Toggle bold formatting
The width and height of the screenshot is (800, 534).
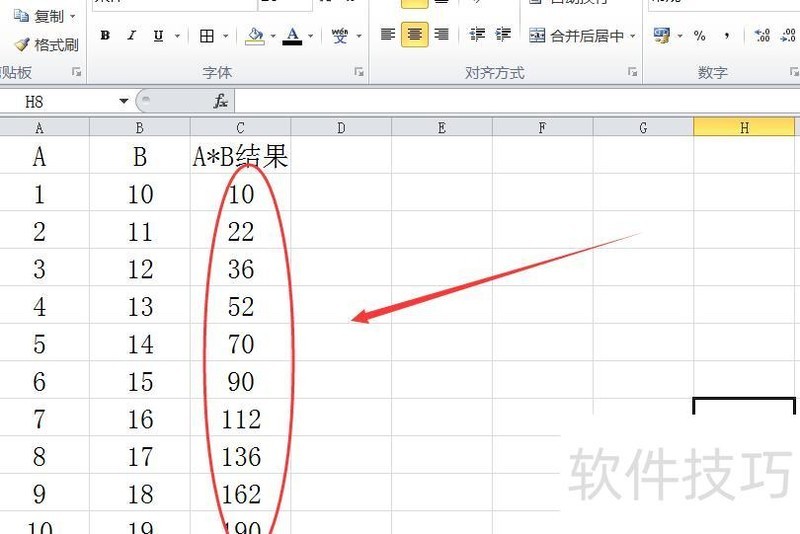click(x=105, y=36)
